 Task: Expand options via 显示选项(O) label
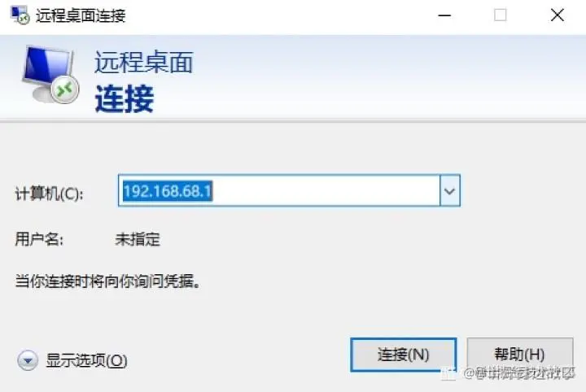[x=86, y=360]
